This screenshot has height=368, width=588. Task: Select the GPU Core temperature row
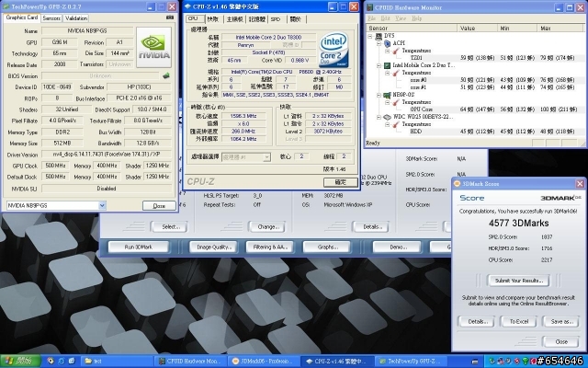(476, 109)
